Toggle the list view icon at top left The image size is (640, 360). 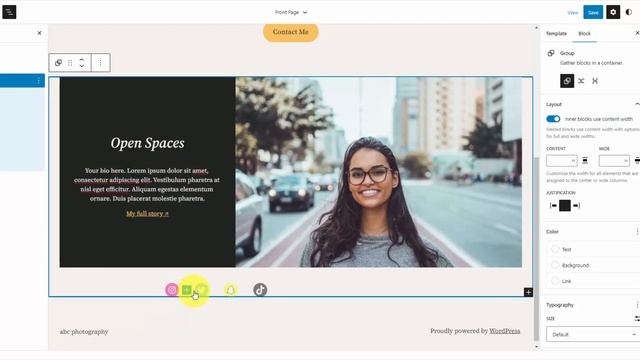[x=9, y=12]
